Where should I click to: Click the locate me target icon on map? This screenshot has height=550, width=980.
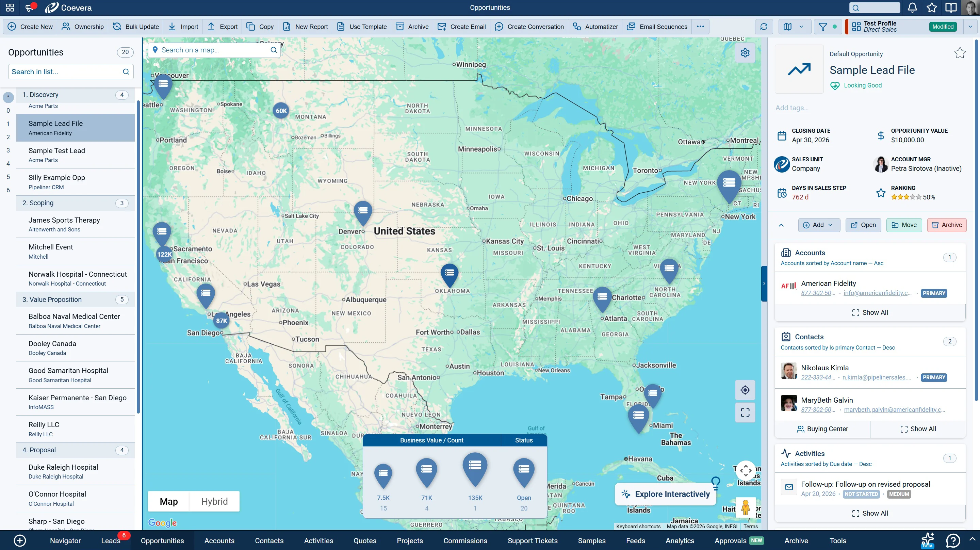tap(745, 390)
